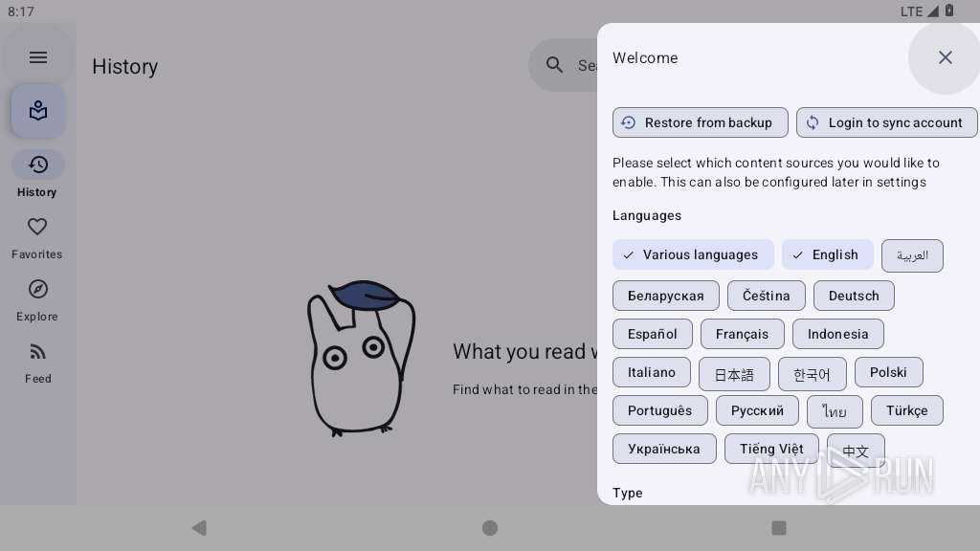Enable the Indonesia language chip

pyautogui.click(x=837, y=334)
